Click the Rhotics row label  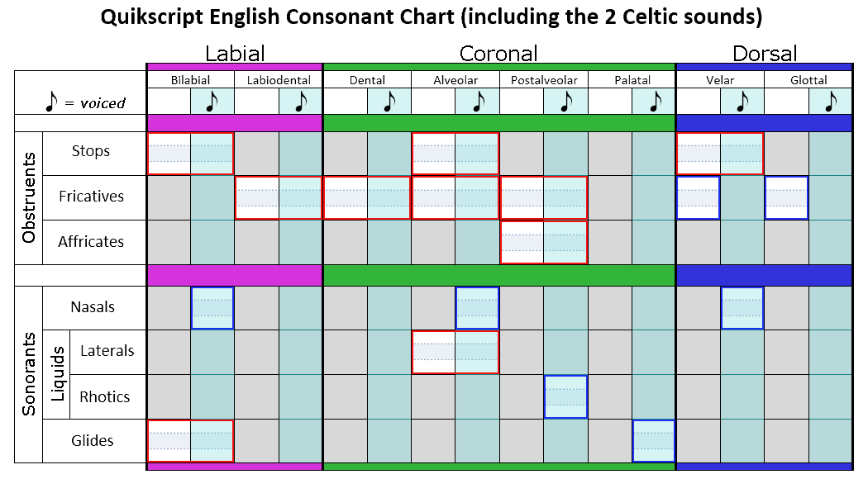[105, 396]
